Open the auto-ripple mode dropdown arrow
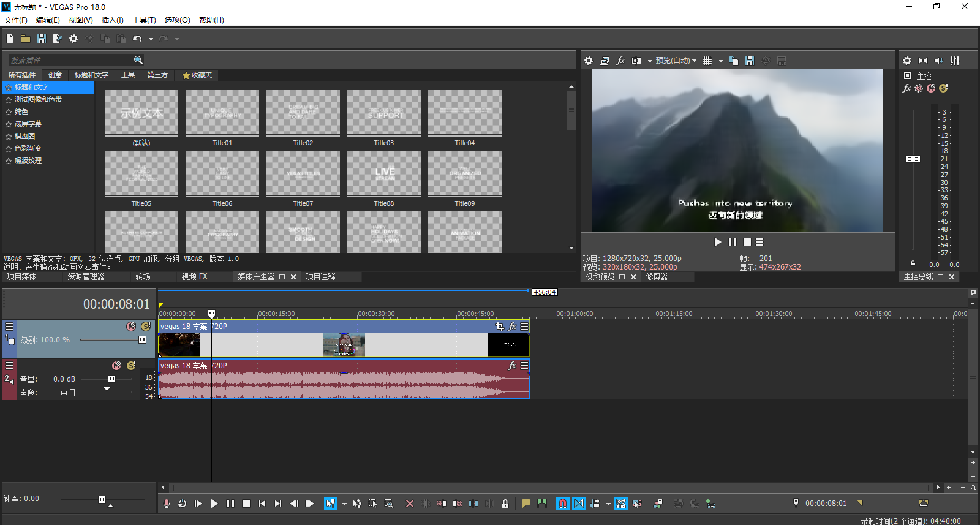 (608, 504)
